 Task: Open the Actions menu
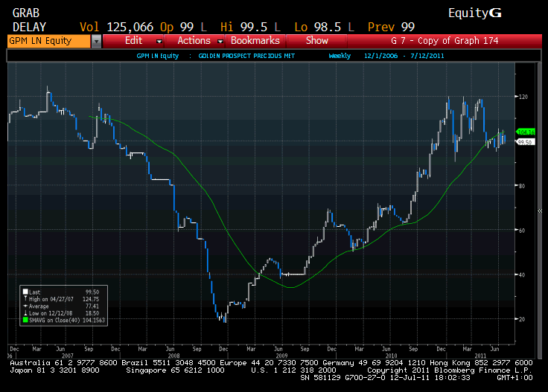coord(194,41)
